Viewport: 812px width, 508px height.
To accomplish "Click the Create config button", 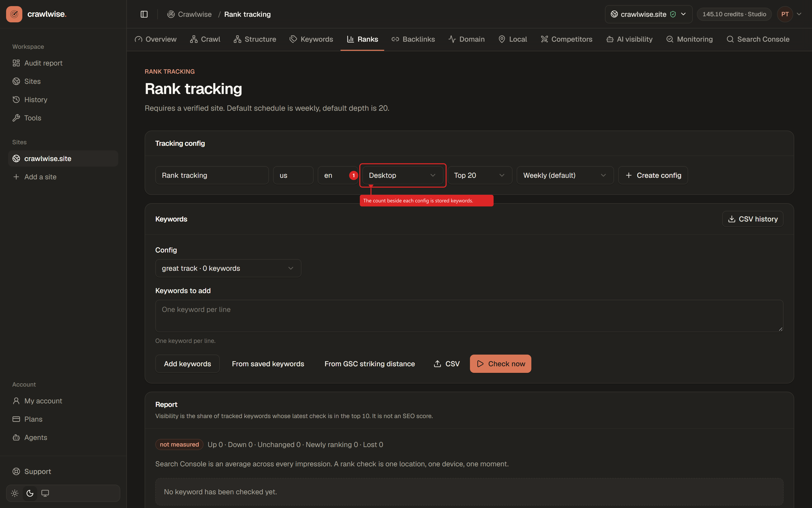I will pos(653,175).
